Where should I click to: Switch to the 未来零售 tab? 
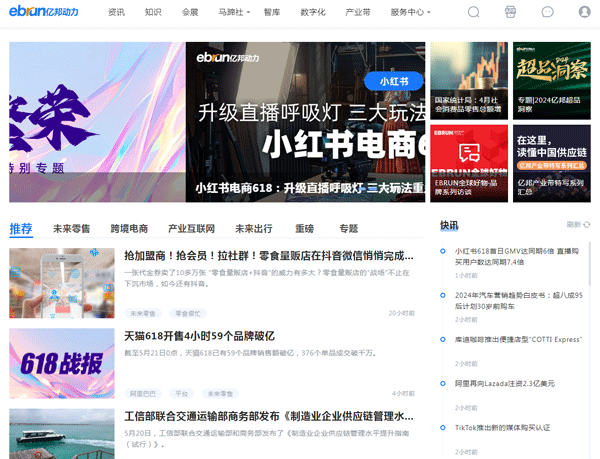[72, 229]
